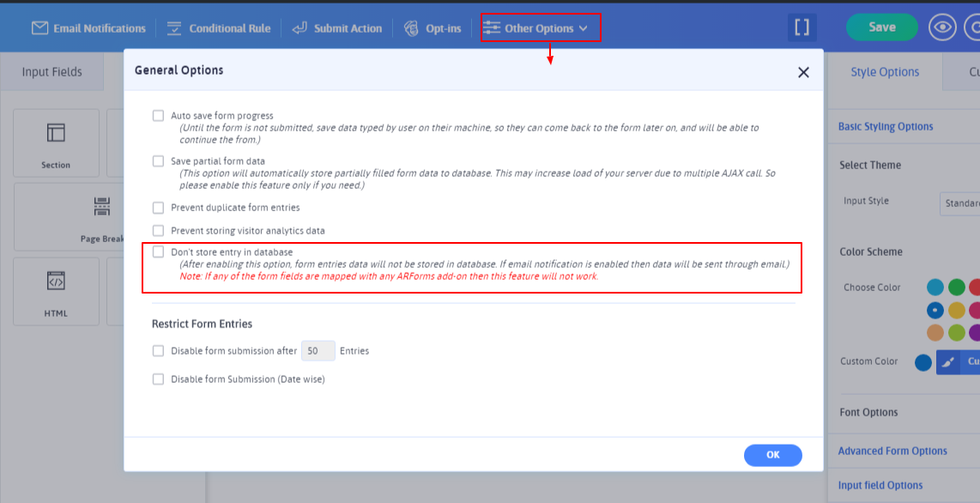This screenshot has height=503, width=980.
Task: Click the eye preview icon
Action: coord(942,27)
